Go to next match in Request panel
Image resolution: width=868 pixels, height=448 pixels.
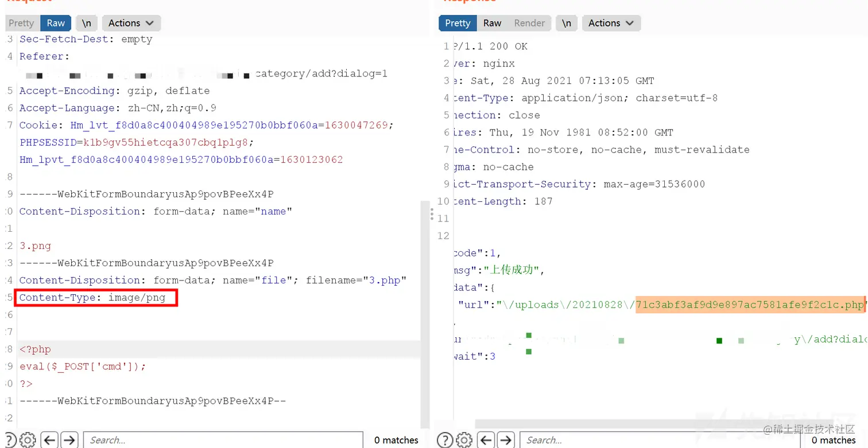pos(69,440)
